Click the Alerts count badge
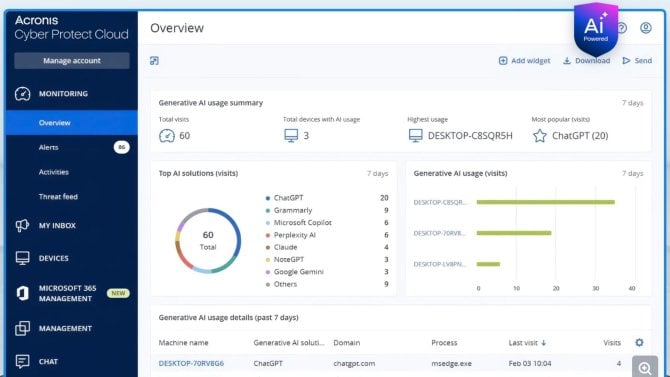670x377 pixels. [x=122, y=147]
